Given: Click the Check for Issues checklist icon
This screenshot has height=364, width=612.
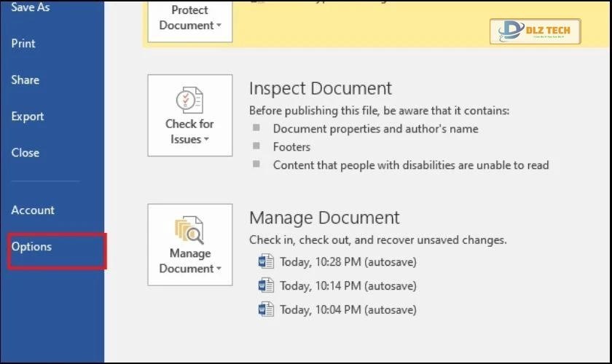Looking at the screenshot, I should 189,100.
